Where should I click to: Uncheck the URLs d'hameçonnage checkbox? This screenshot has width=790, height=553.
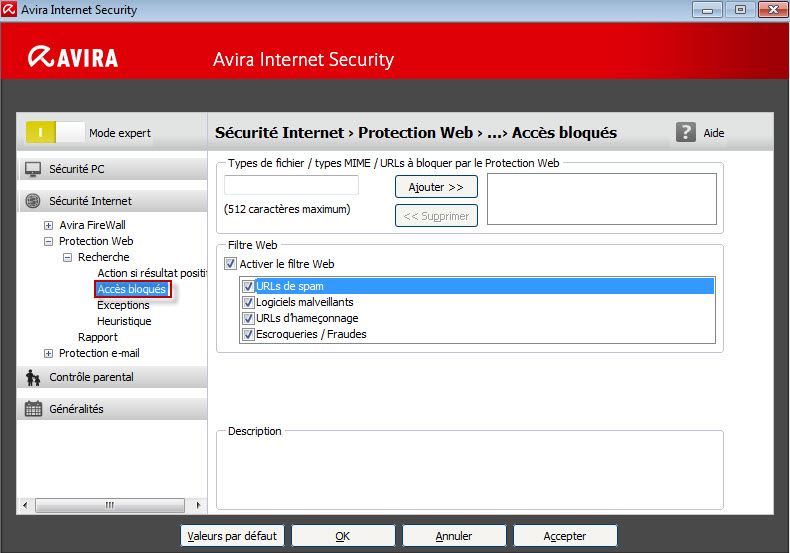tap(248, 318)
